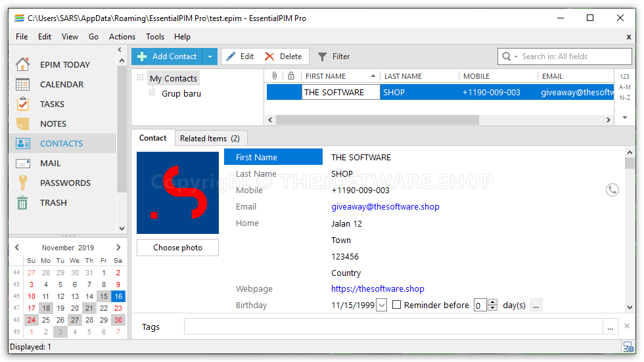The width and height of the screenshot is (644, 362).
Task: Enable the Reminder before checkbox
Action: (396, 305)
